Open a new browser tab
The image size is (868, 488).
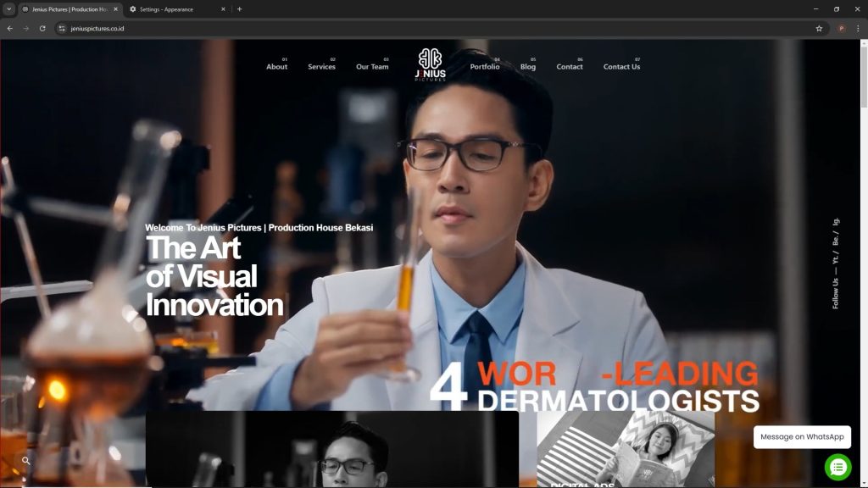(x=239, y=9)
